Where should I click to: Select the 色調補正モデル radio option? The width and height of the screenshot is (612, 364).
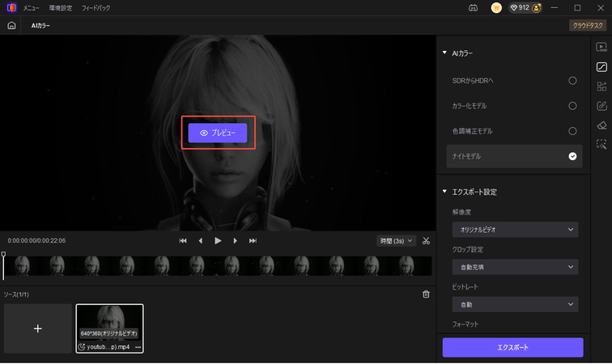pos(572,131)
